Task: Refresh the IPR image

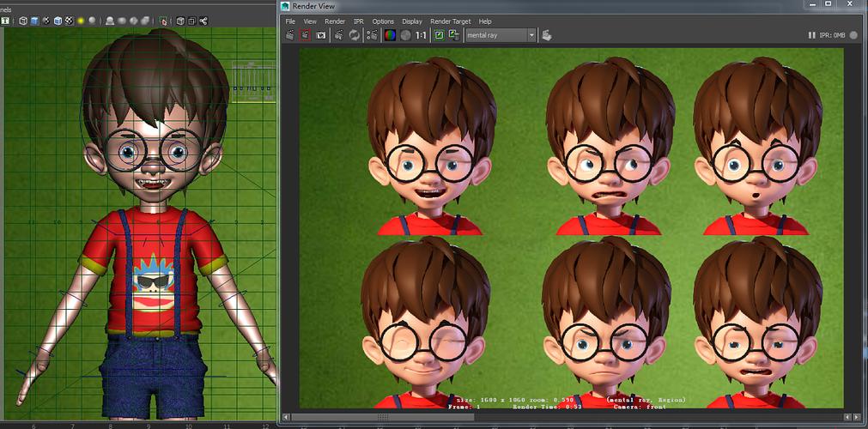Action: pyautogui.click(x=355, y=35)
